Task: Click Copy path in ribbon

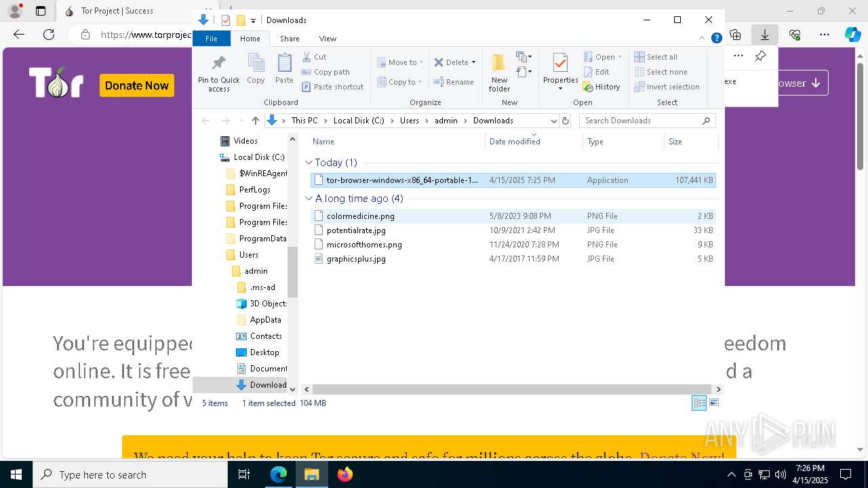Action: [325, 72]
